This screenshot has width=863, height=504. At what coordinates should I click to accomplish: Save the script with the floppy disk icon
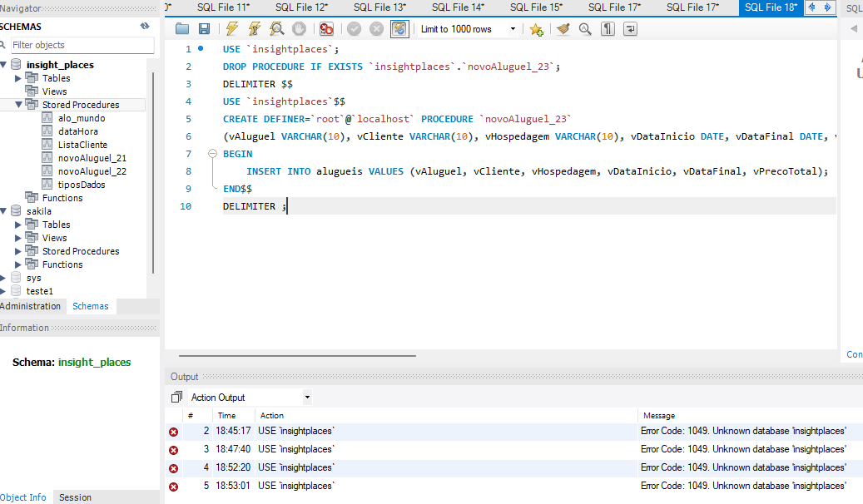click(204, 29)
